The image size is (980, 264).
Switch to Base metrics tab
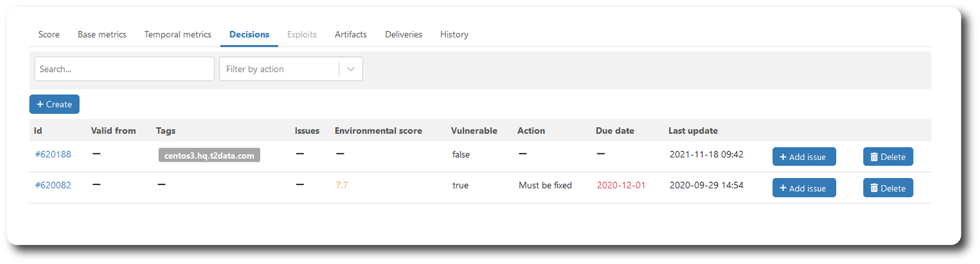click(x=102, y=34)
